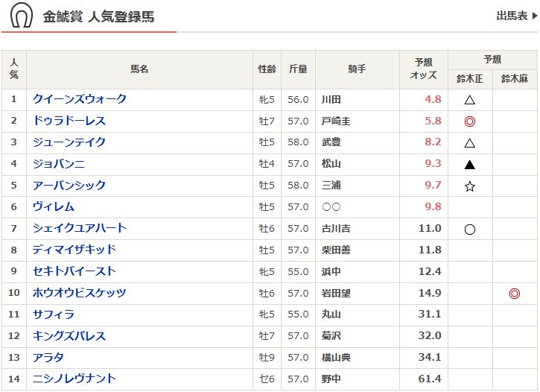Click jockey name 川田 in first row
This screenshot has width=540, height=392.
pyautogui.click(x=331, y=100)
